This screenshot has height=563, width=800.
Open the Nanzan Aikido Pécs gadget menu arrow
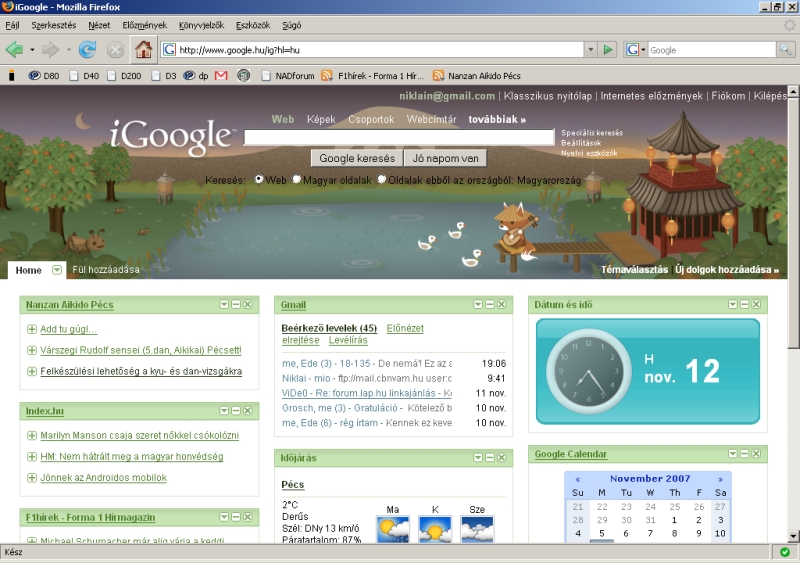point(224,304)
